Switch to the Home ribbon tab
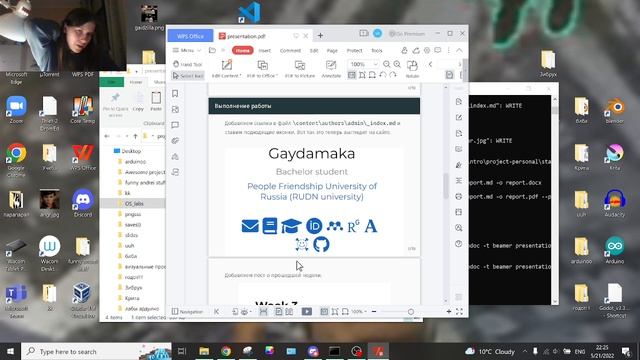 pyautogui.click(x=242, y=50)
